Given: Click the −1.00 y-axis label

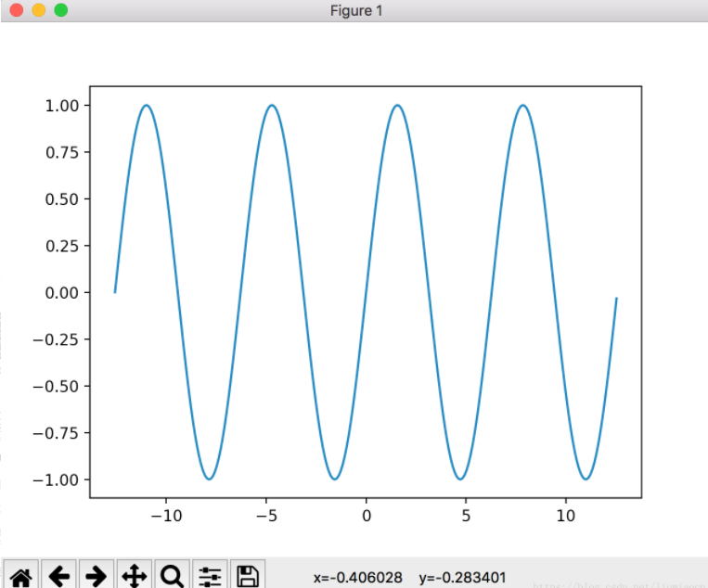Looking at the screenshot, I should (56, 480).
